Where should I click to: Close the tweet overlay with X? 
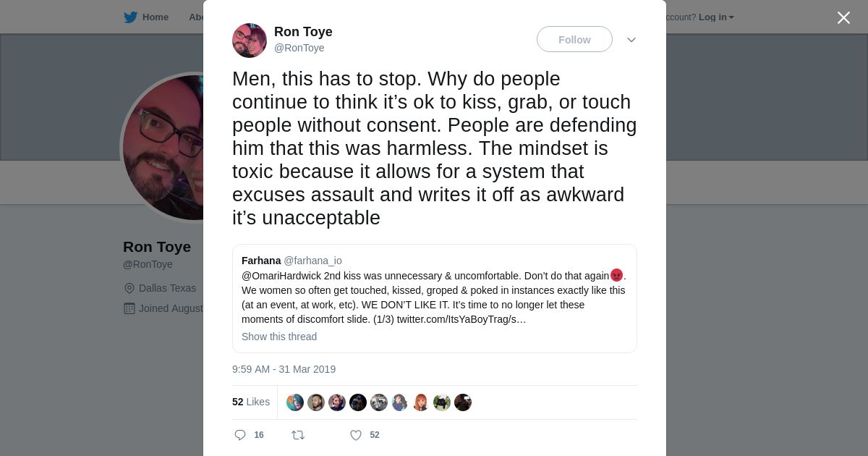[x=843, y=17]
